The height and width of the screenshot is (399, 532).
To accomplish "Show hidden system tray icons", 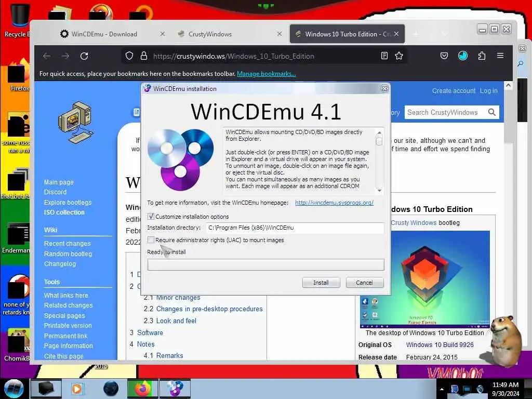I will (x=442, y=390).
